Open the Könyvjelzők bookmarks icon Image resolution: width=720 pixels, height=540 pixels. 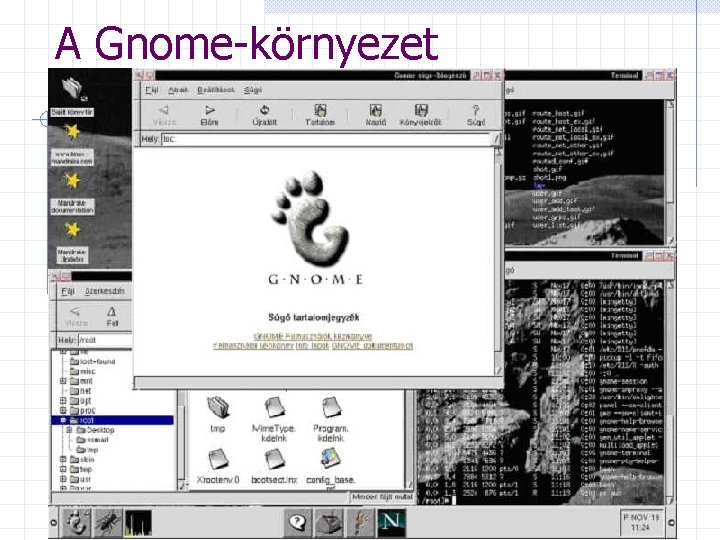421,115
